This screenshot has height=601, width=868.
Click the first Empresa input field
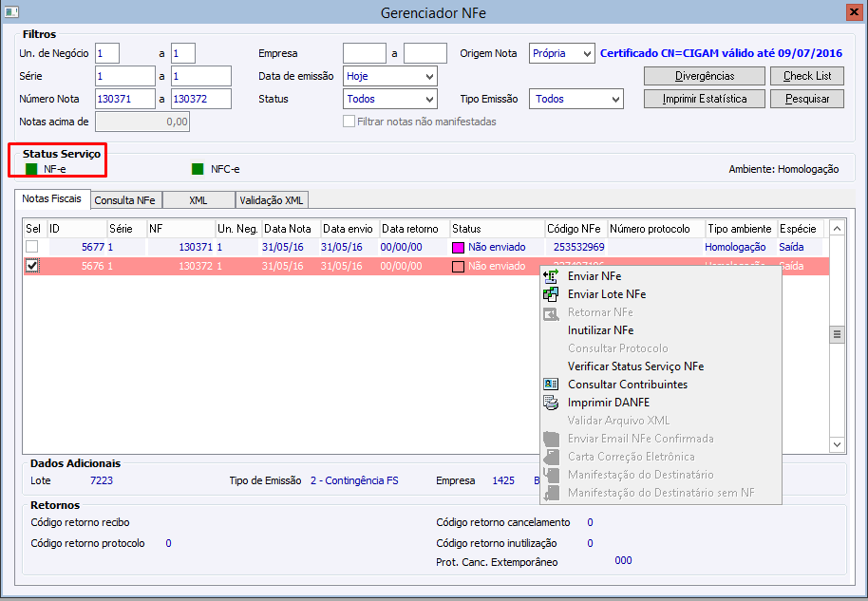pos(365,54)
